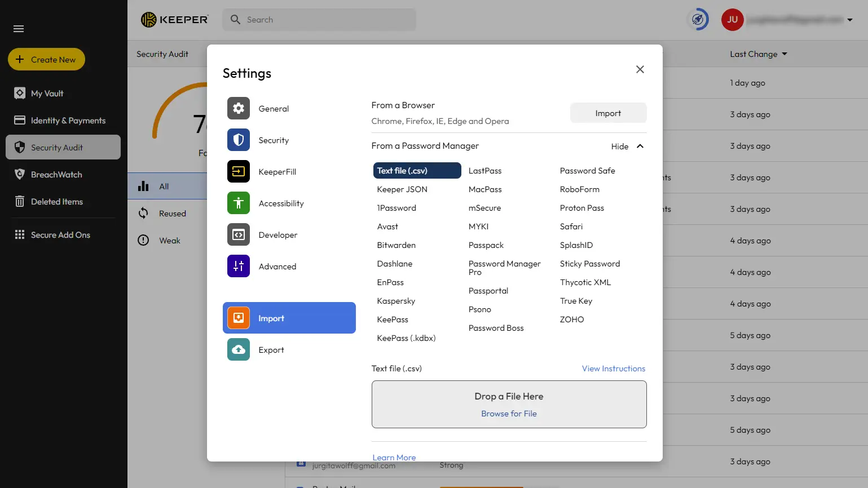Click the Secure Add Ons grid icon
Image resolution: width=868 pixels, height=488 pixels.
click(x=20, y=235)
